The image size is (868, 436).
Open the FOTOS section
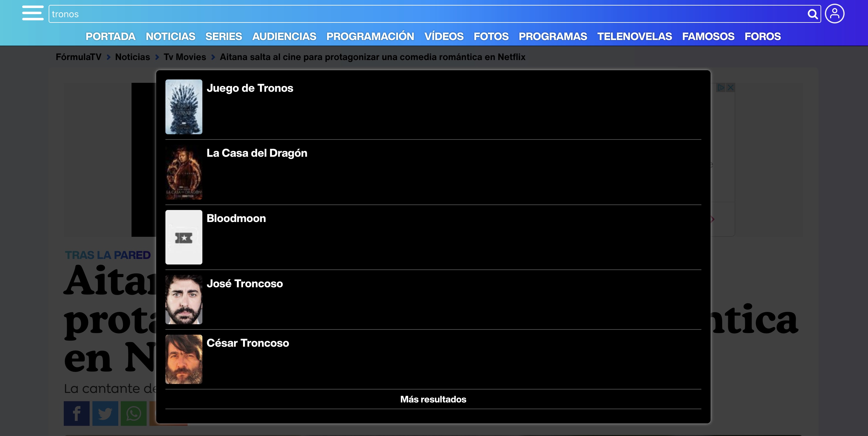(491, 36)
